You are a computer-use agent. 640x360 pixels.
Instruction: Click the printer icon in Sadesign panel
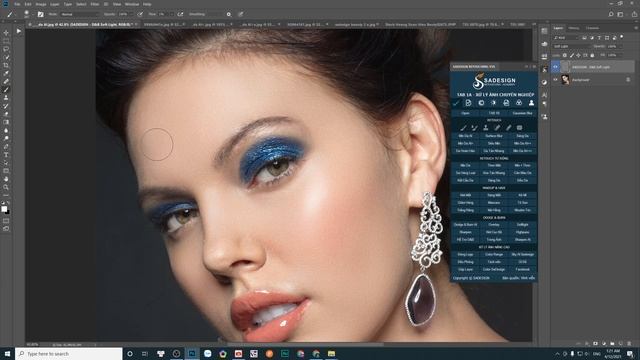point(506,103)
